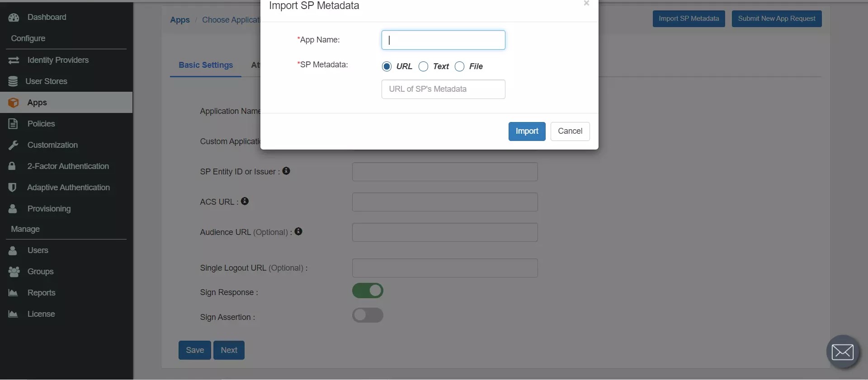This screenshot has width=868, height=380.
Task: Enable the Sign Assertion toggle
Action: point(368,315)
